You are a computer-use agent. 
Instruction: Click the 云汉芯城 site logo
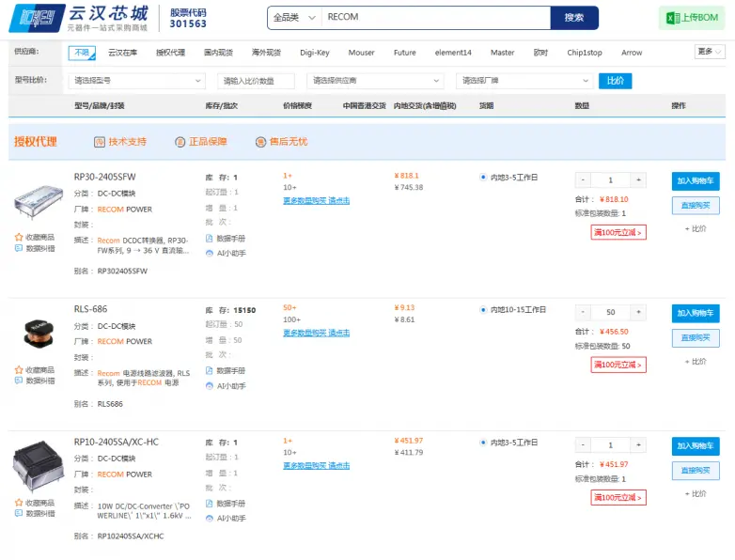point(79,18)
